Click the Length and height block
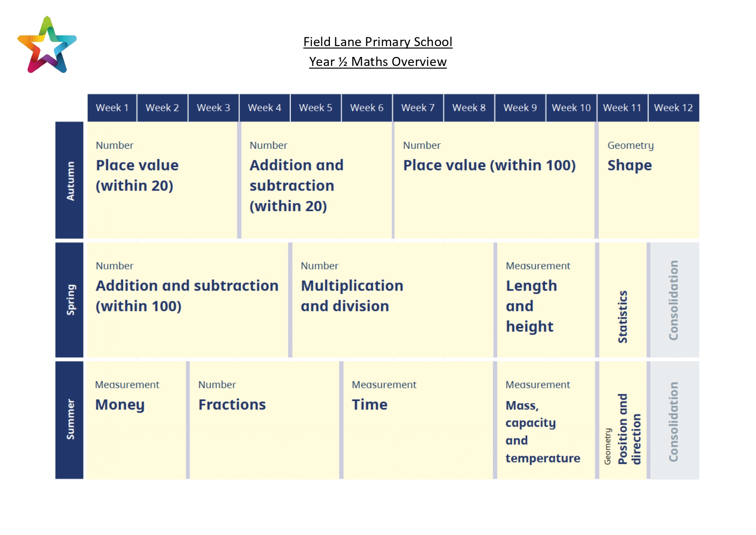Image resolution: width=756 pixels, height=535 pixels. (546, 300)
